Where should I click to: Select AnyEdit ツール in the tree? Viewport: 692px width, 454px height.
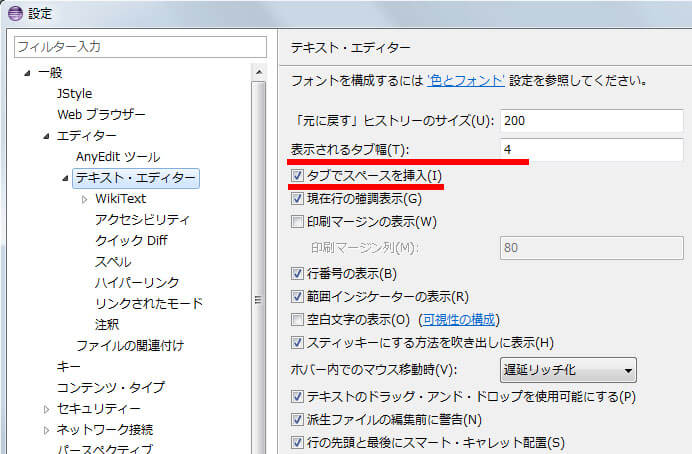pos(117,157)
